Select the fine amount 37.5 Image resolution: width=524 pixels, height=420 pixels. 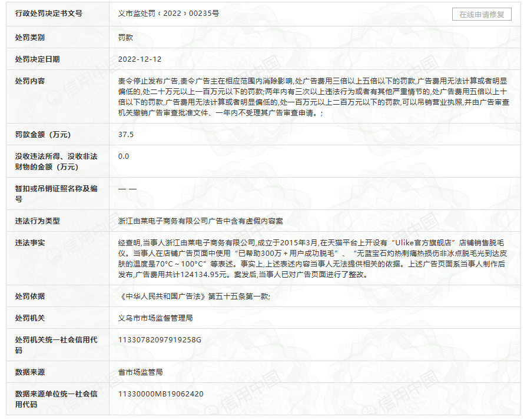click(x=125, y=135)
